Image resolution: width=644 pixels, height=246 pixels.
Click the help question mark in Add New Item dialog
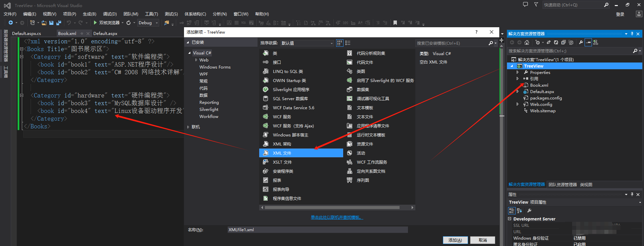(476, 32)
